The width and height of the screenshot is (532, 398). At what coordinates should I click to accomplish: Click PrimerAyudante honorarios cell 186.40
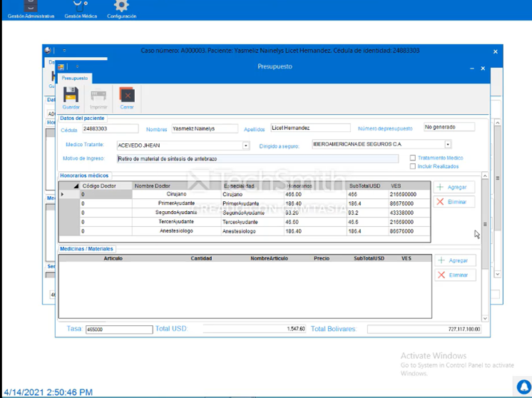point(315,203)
